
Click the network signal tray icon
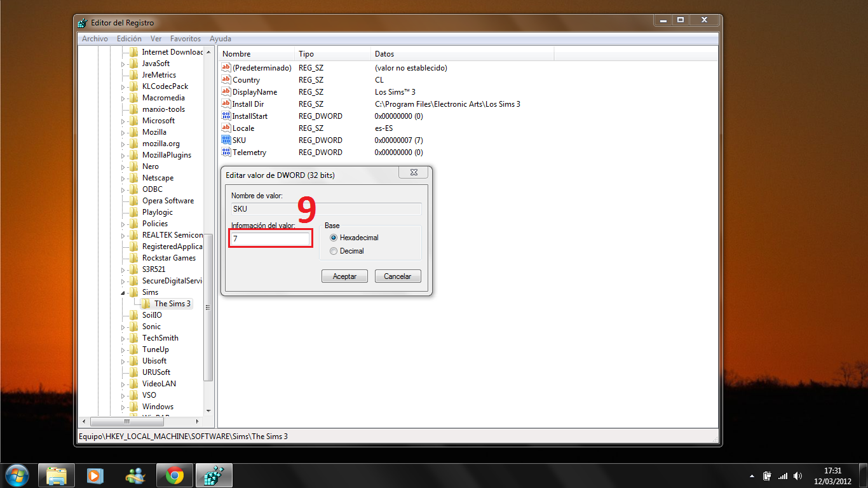(783, 476)
